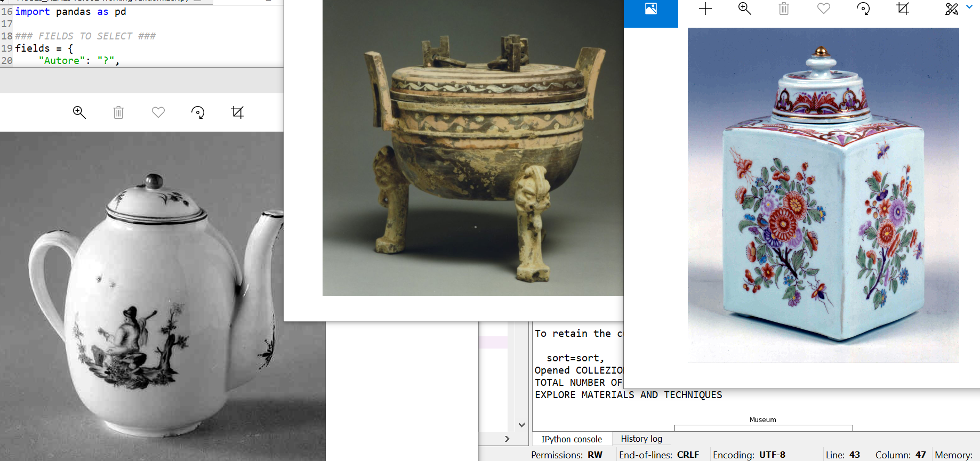Click the right scroll arrow below the editor

(x=507, y=439)
